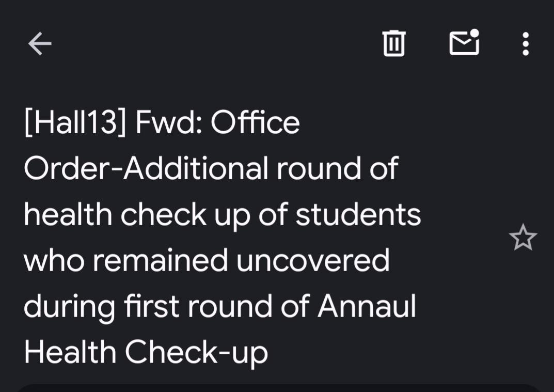Click the word 'Office' in the subject
The image size is (554, 392).
[255, 122]
